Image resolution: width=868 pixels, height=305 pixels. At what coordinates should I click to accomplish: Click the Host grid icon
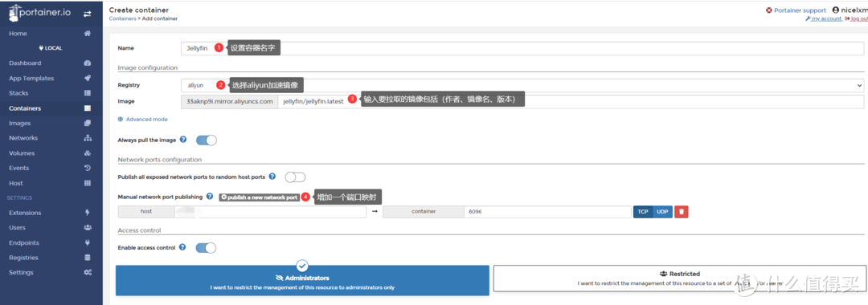(88, 183)
